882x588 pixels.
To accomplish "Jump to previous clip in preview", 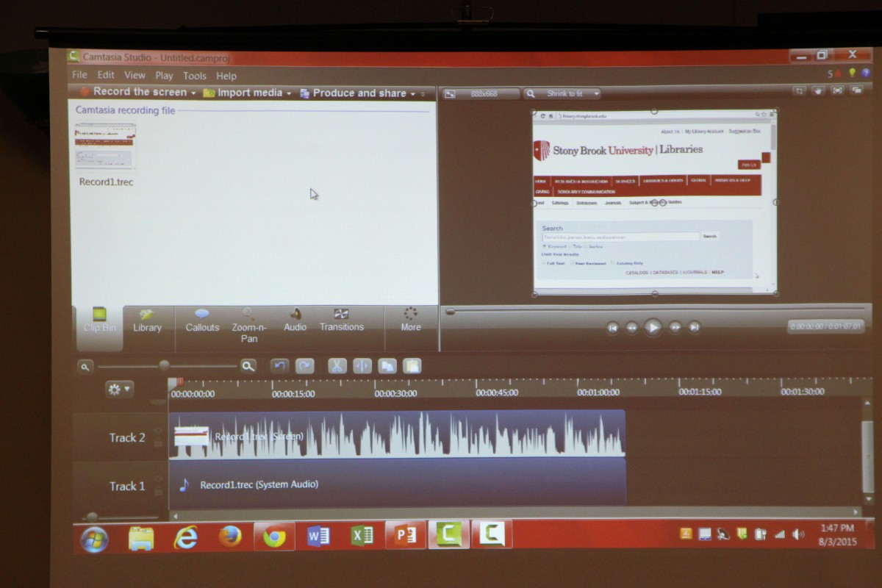I will coord(612,328).
